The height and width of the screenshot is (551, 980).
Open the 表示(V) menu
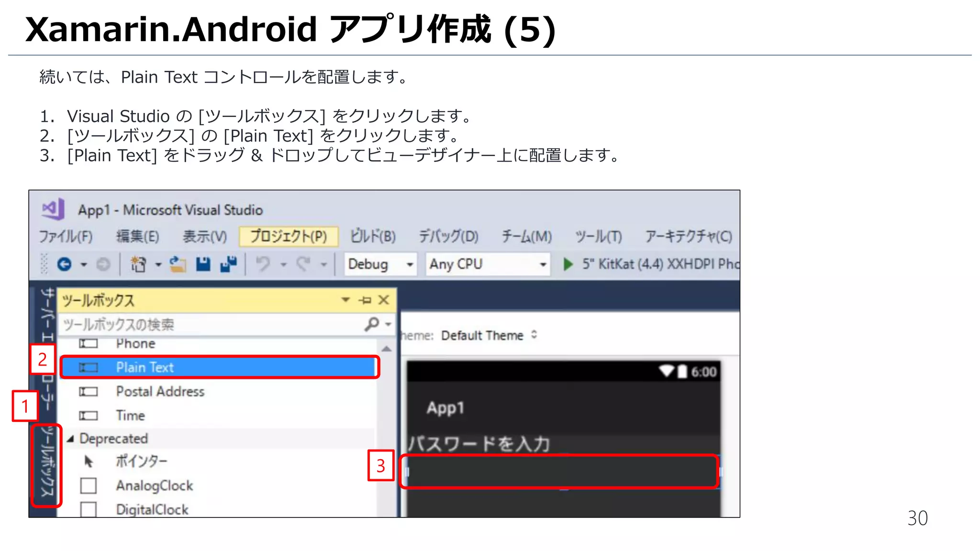click(x=205, y=236)
